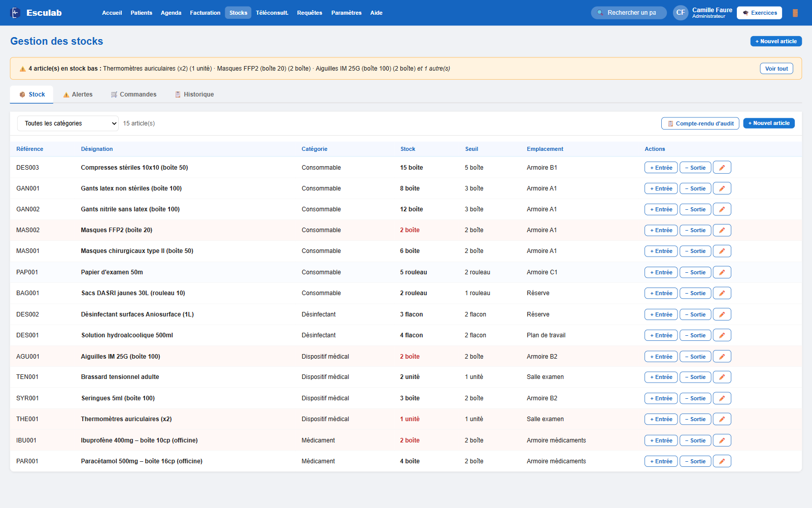
Task: Add Entrée for Ibuprofène 400mg
Action: pos(661,440)
